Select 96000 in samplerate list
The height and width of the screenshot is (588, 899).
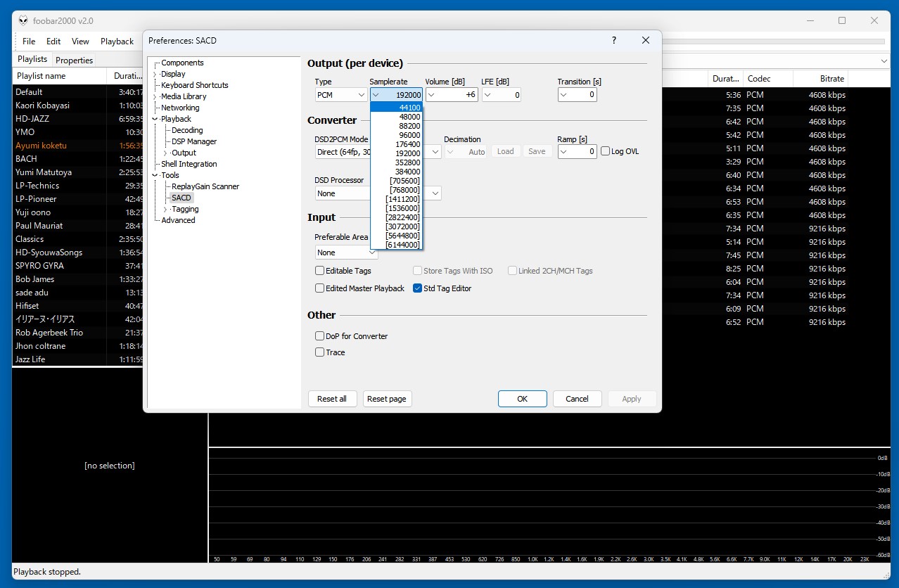(396, 135)
